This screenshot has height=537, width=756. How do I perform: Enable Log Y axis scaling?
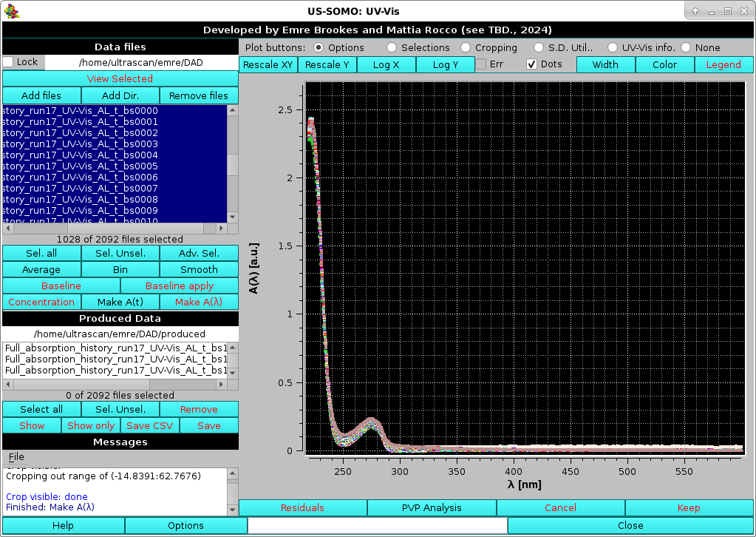[445, 64]
